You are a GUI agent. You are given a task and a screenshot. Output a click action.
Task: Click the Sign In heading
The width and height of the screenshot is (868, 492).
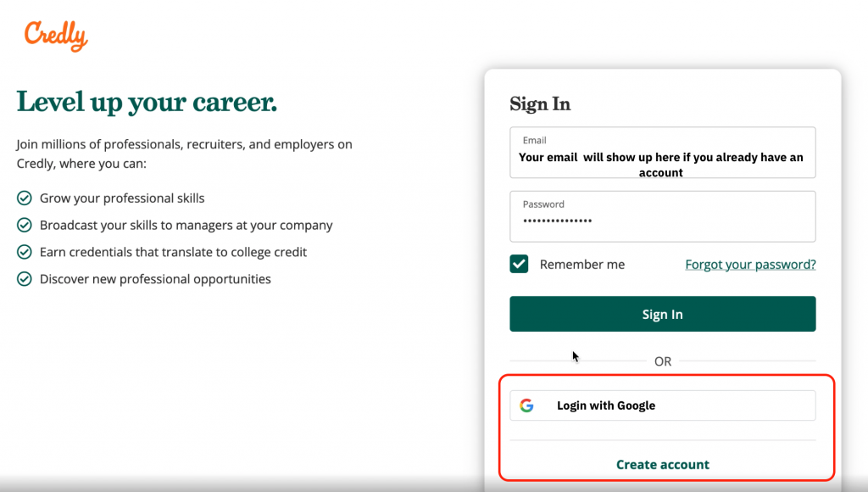coord(540,104)
